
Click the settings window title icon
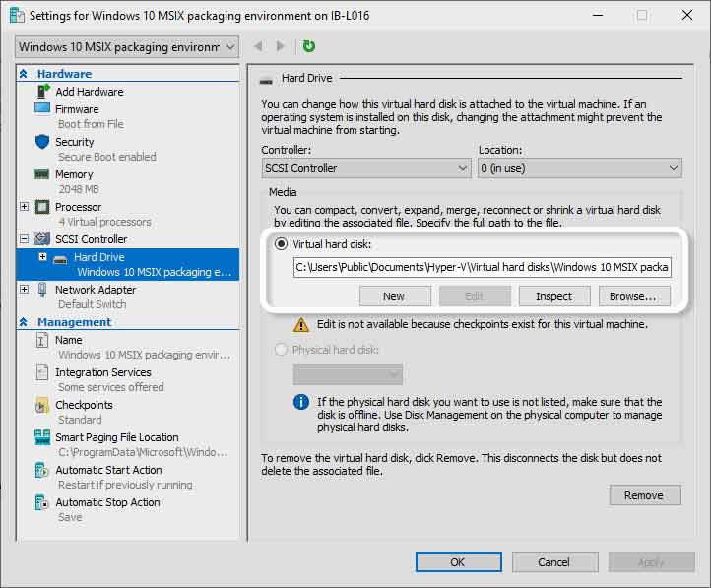(17, 16)
